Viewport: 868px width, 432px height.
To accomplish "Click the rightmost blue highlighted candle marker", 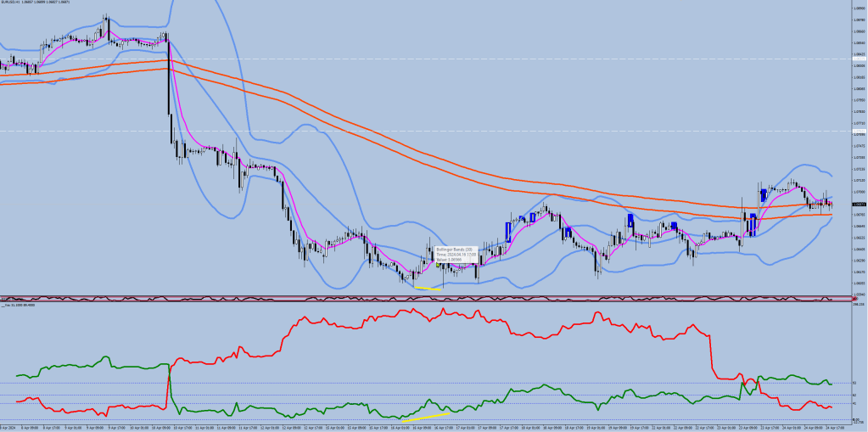I will pyautogui.click(x=764, y=195).
